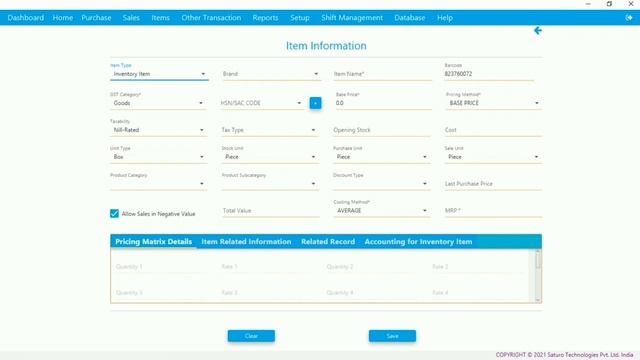Open the Brand dropdown
This screenshot has height=360, width=640.
pyautogui.click(x=271, y=74)
